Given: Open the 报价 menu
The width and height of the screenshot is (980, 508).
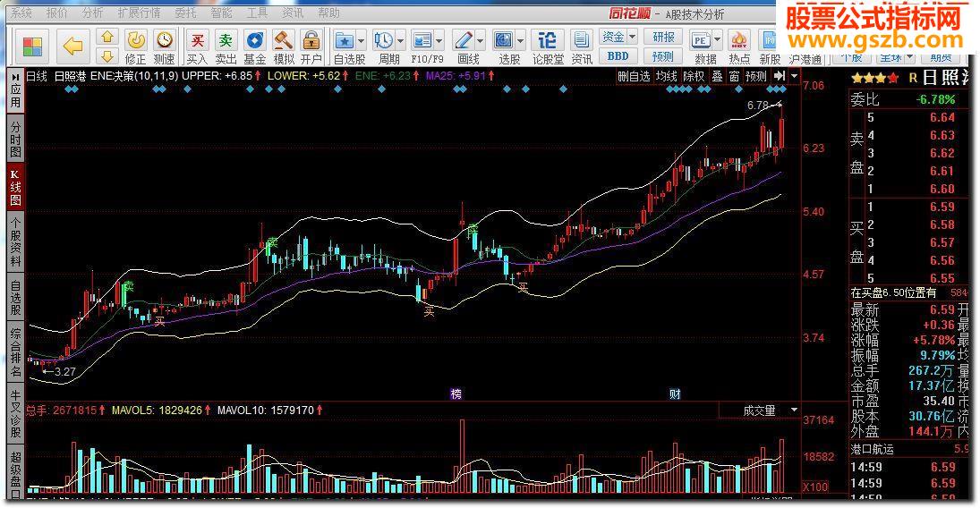Looking at the screenshot, I should tap(57, 13).
